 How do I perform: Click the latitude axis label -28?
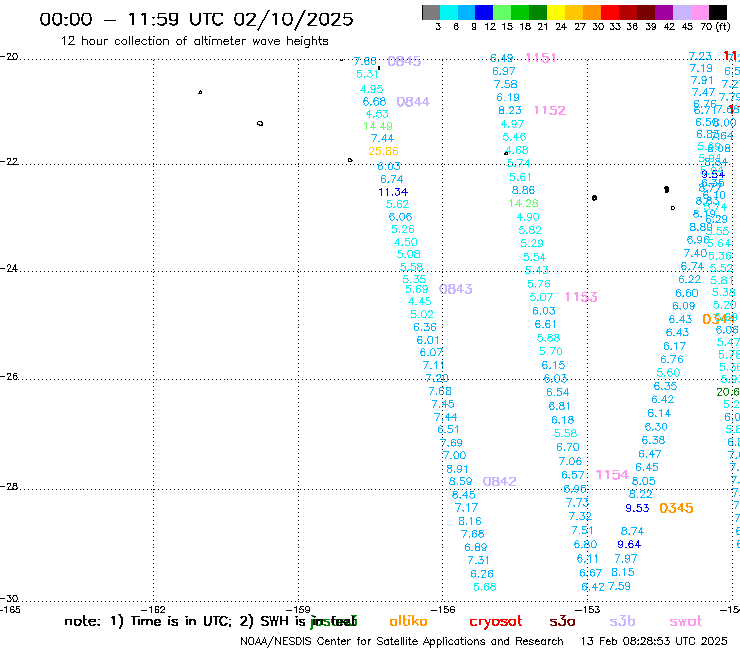coord(9,487)
